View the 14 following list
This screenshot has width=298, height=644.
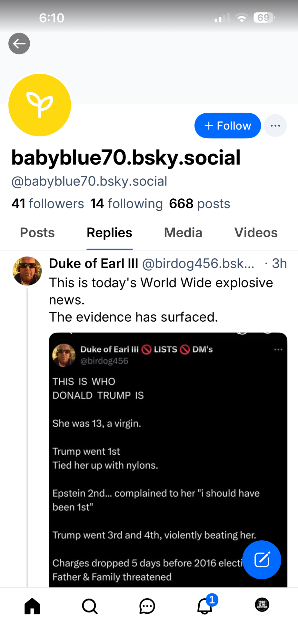click(x=126, y=204)
